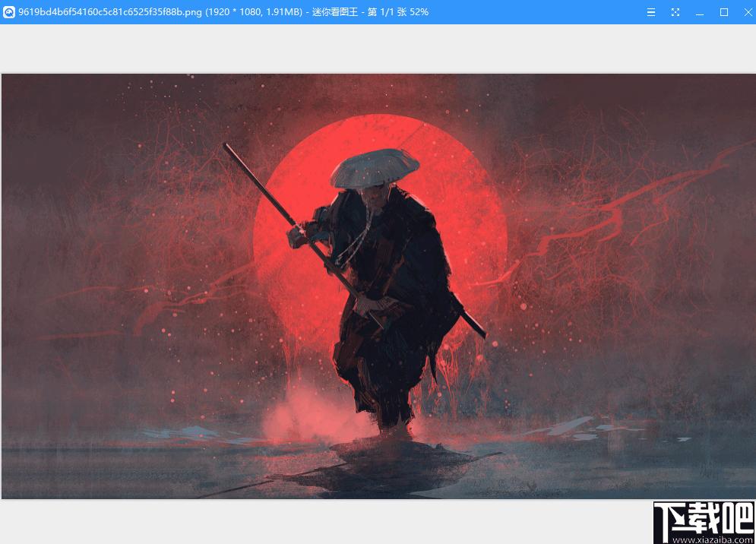Click the 52% zoom indicator in title
This screenshot has height=544, width=756.
pyautogui.click(x=419, y=12)
